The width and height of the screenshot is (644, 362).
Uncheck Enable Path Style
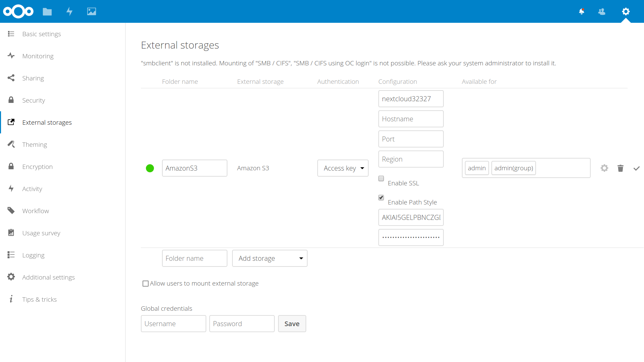coord(381,198)
